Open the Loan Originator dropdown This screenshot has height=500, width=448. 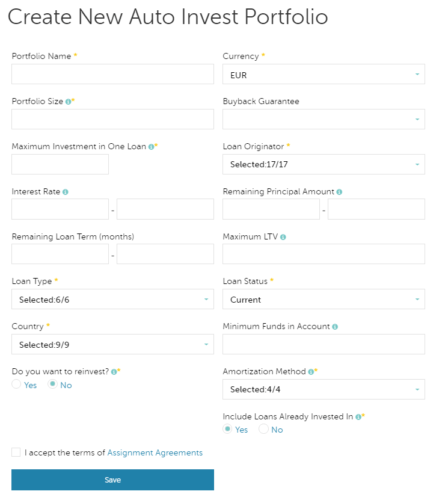324,164
